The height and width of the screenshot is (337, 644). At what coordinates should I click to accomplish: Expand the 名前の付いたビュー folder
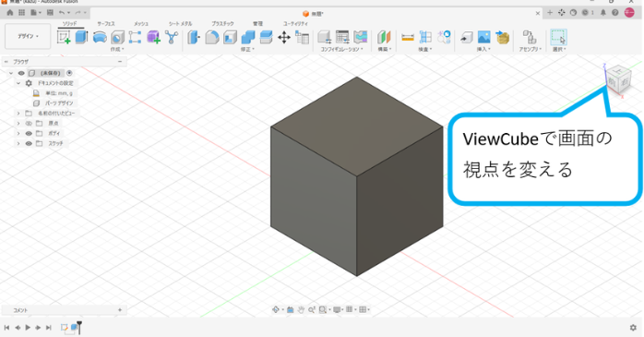click(x=18, y=113)
